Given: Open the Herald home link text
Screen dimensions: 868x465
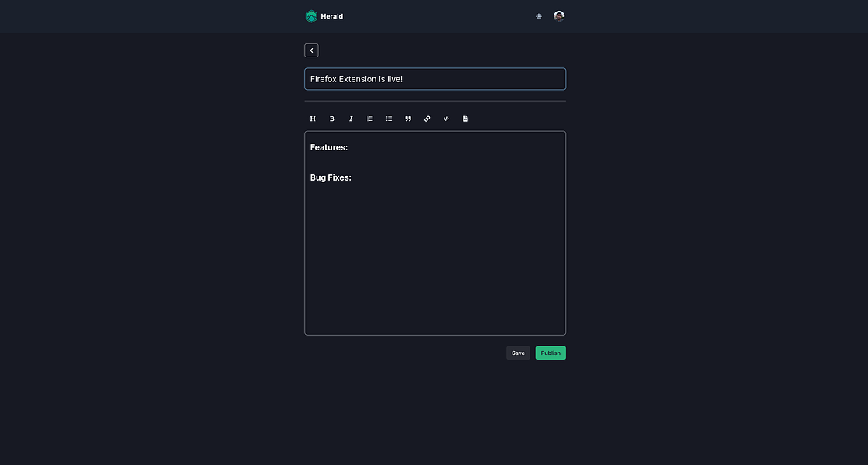Looking at the screenshot, I should [331, 16].
